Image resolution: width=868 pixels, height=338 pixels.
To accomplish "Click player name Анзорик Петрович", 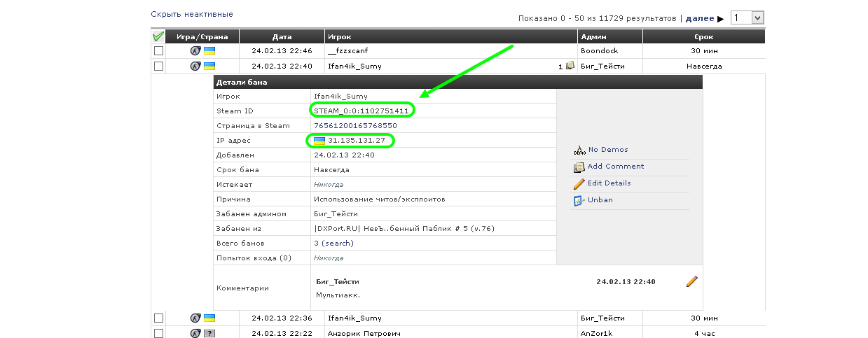I will pos(363,333).
